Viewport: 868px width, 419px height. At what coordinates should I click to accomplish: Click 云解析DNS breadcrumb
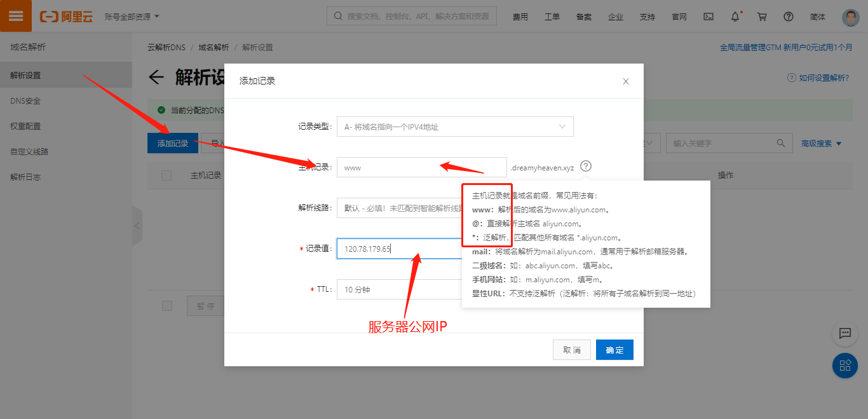pyautogui.click(x=166, y=48)
